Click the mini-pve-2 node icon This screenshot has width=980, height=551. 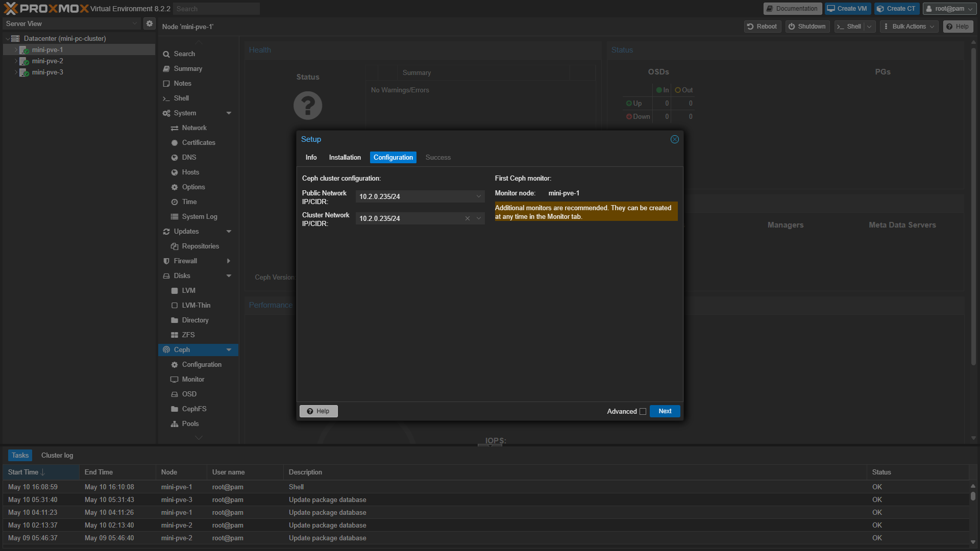(x=24, y=61)
